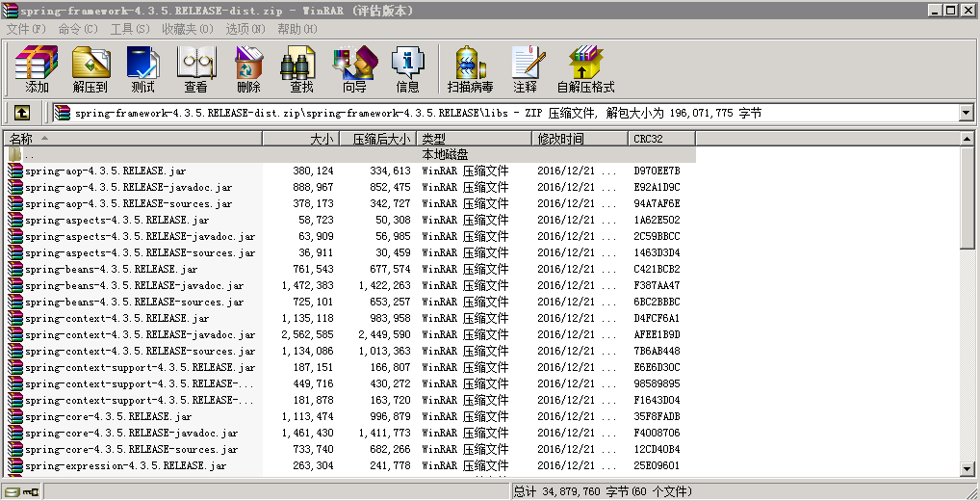Click packed size value 983,958

[x=391, y=318]
